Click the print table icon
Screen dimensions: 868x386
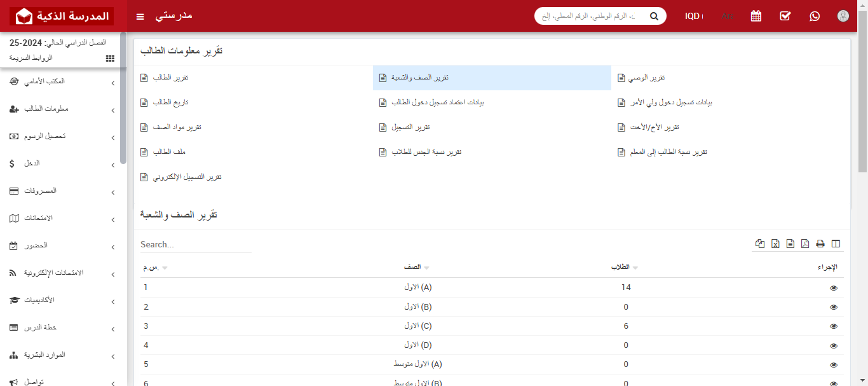[x=820, y=244]
